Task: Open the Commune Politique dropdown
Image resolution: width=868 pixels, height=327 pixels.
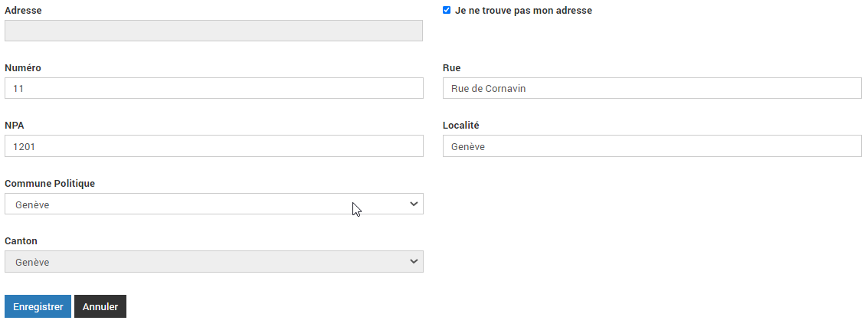Action: [214, 204]
